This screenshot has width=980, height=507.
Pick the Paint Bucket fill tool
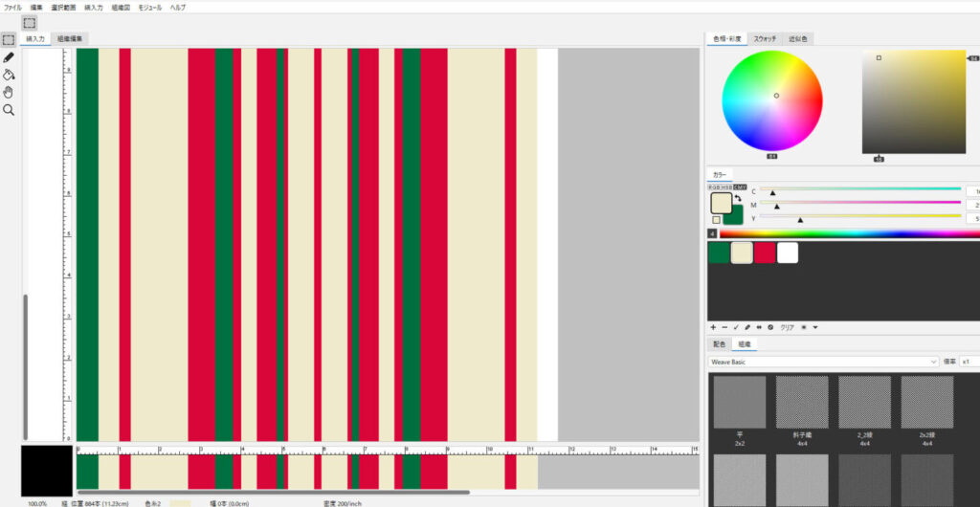(x=9, y=75)
